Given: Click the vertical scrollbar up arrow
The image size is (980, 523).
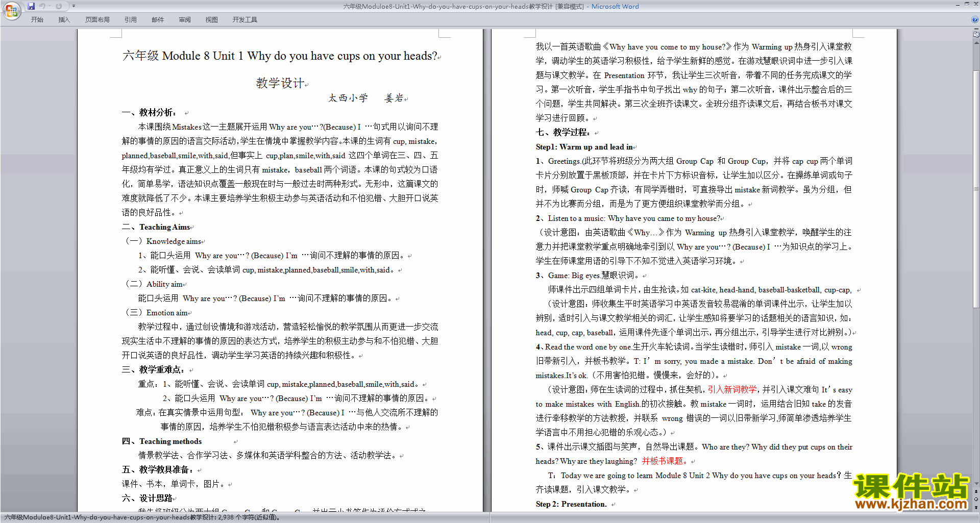Looking at the screenshot, I should pos(976,42).
